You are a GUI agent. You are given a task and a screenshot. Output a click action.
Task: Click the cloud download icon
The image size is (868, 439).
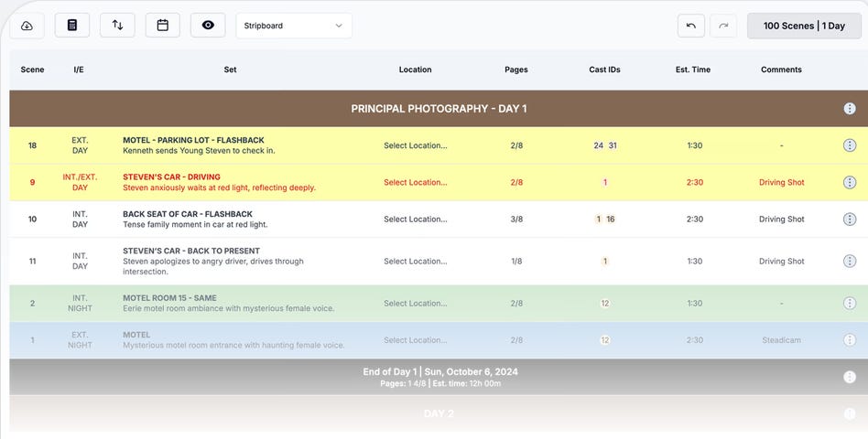tap(27, 26)
